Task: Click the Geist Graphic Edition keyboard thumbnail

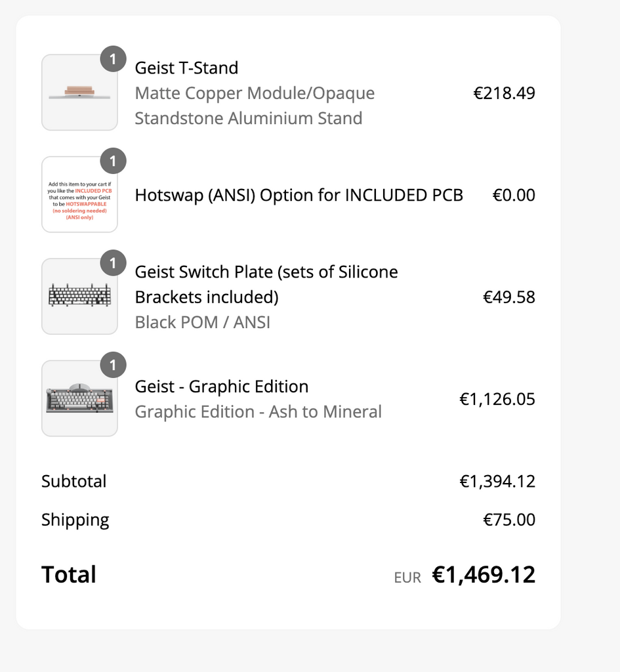Action: [79, 399]
